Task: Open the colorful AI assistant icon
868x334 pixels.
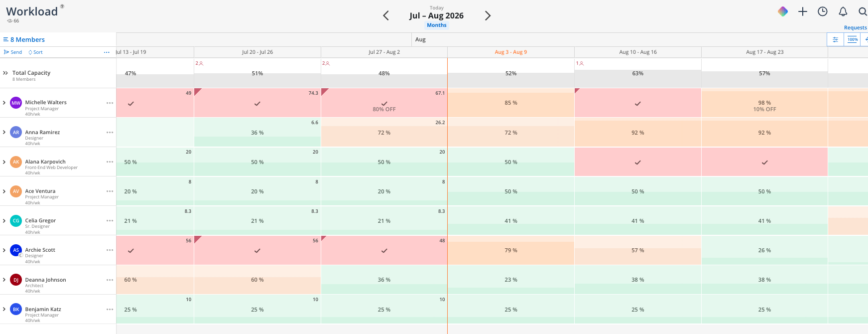Action: (x=783, y=11)
